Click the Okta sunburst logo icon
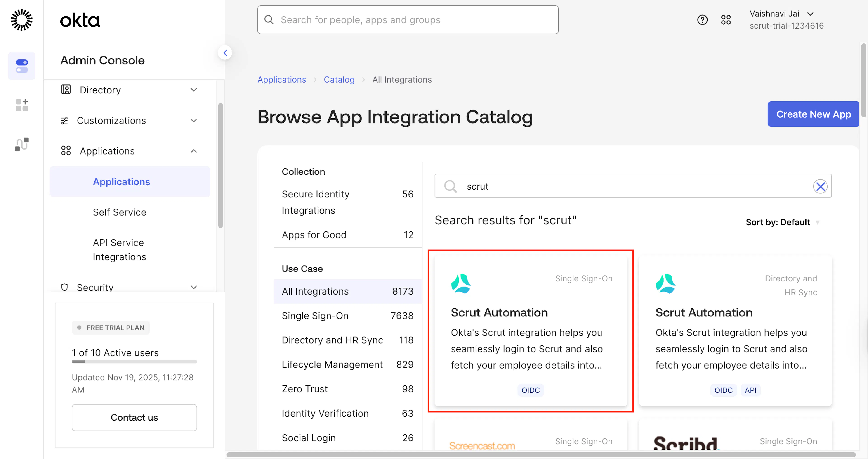This screenshot has width=868, height=459. [x=21, y=19]
